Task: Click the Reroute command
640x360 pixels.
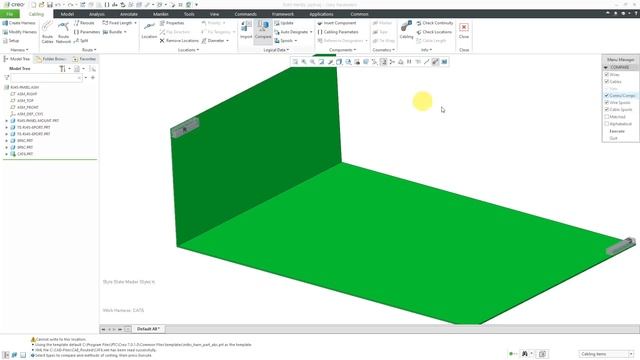Action: pyautogui.click(x=84, y=23)
